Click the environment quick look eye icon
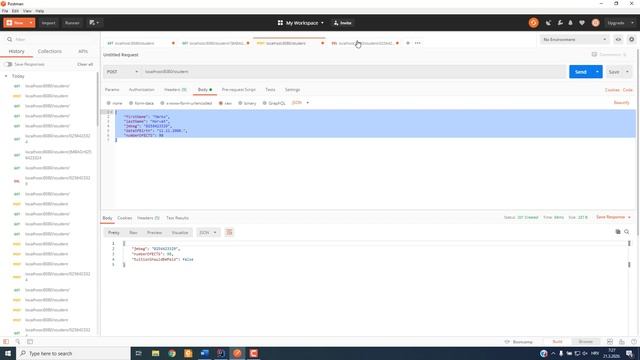Screen dimensions: 640x360 point(618,40)
